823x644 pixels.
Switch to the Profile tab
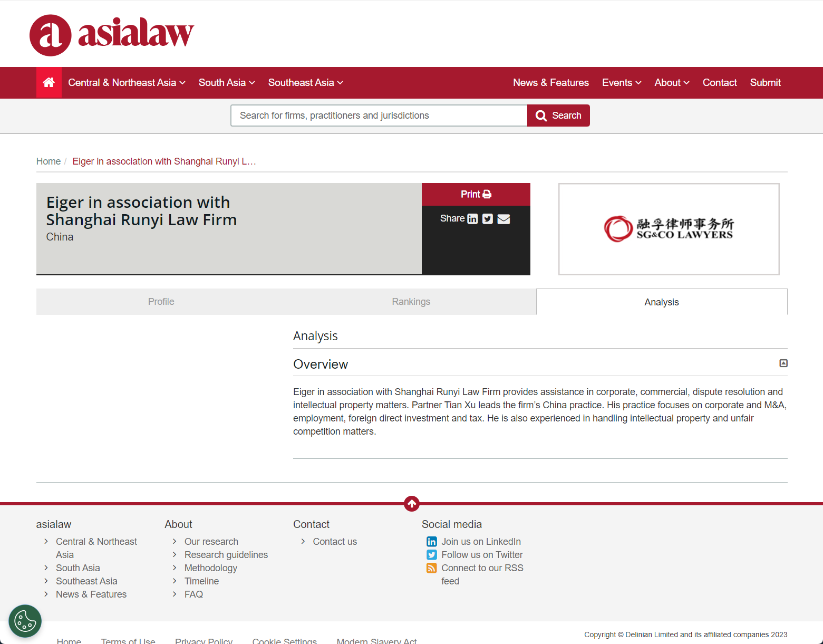pos(161,302)
